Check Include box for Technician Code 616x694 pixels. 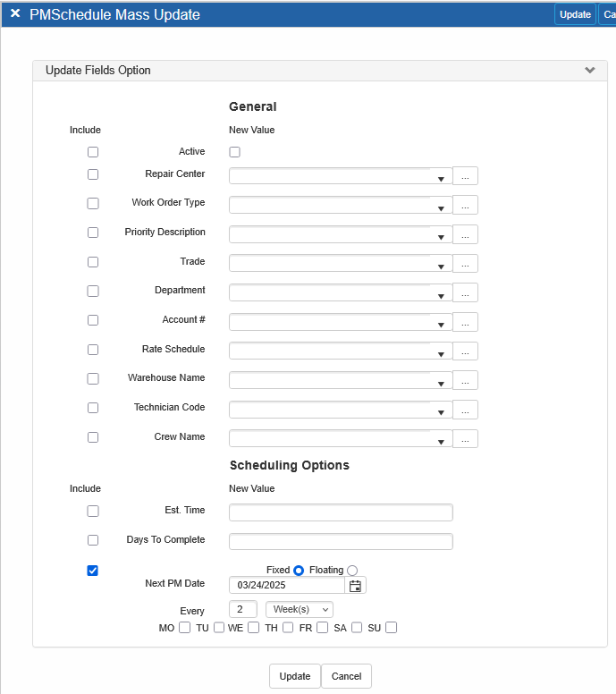click(x=93, y=408)
